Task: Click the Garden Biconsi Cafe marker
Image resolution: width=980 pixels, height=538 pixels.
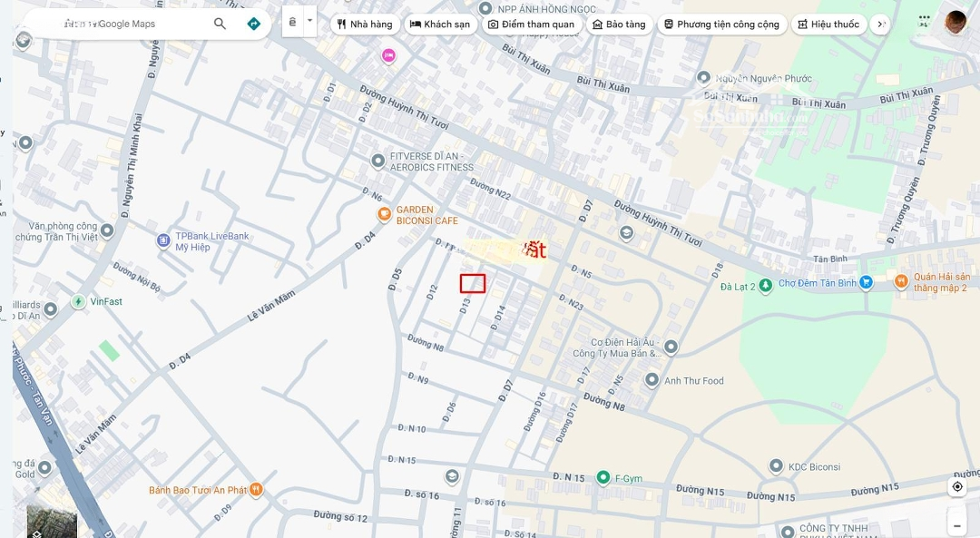Action: [x=384, y=215]
